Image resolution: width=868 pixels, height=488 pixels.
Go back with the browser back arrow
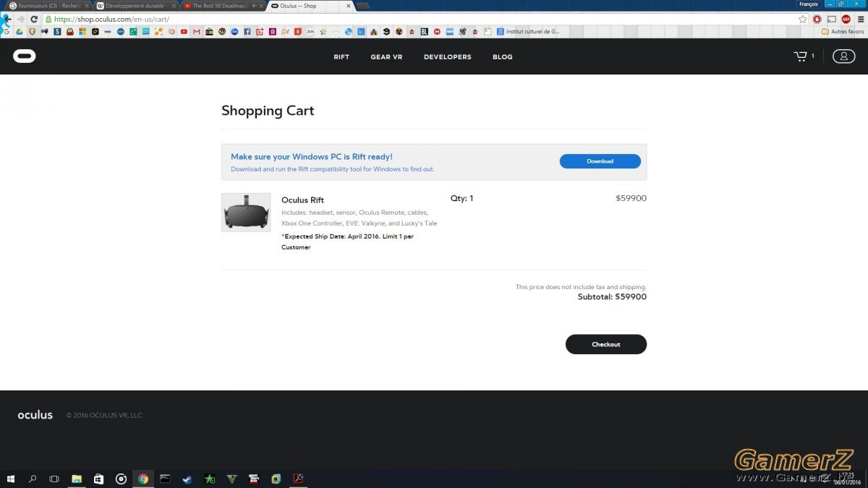click(8, 19)
